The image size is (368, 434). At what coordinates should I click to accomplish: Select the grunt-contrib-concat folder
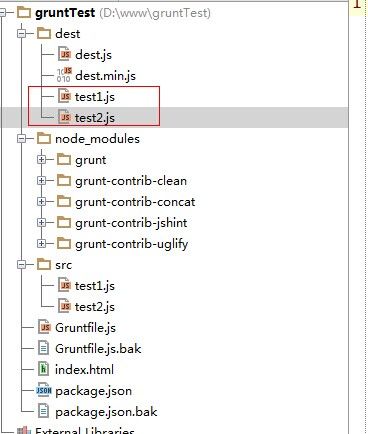(135, 202)
